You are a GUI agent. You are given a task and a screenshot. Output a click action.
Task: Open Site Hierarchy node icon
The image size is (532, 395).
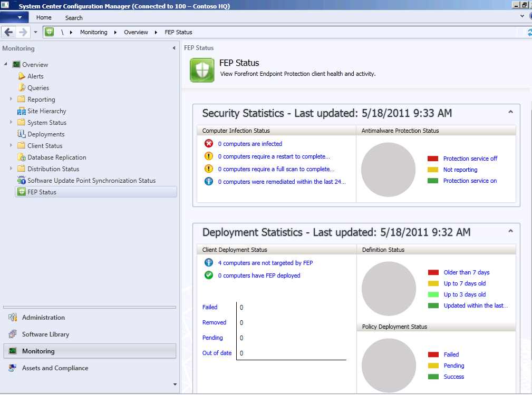(22, 111)
